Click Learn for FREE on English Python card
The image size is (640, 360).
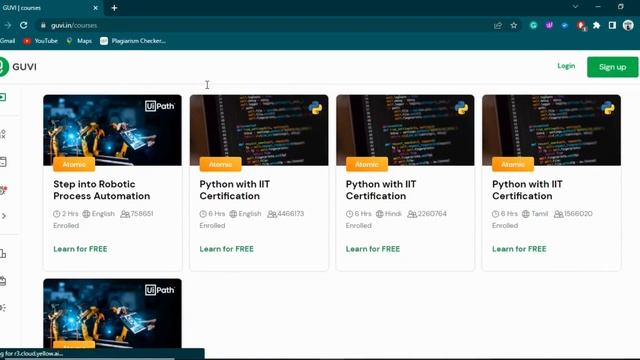227,249
